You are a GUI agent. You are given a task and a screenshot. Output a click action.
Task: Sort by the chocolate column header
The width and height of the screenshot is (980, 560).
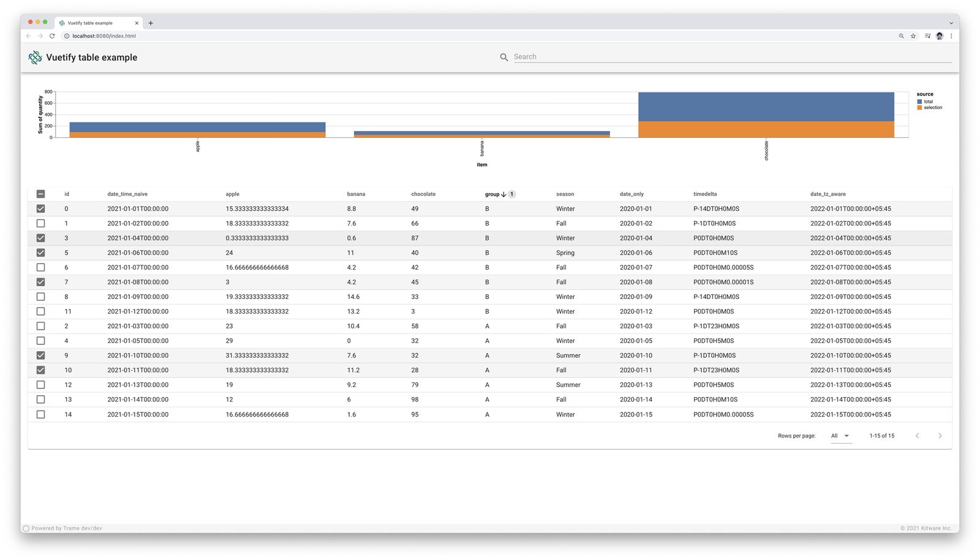423,194
